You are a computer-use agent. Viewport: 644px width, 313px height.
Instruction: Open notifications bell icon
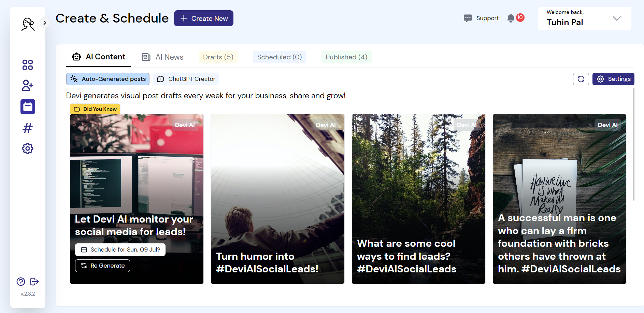tap(511, 18)
